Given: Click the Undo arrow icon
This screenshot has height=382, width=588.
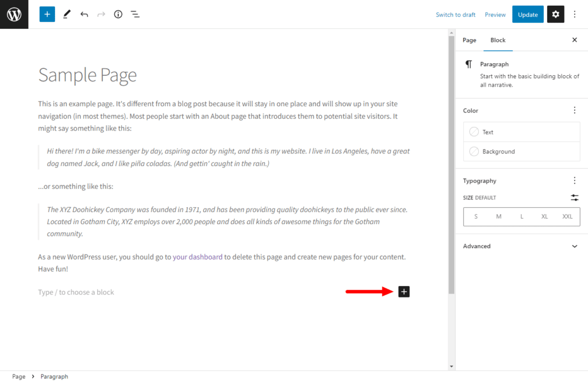Looking at the screenshot, I should pos(84,14).
